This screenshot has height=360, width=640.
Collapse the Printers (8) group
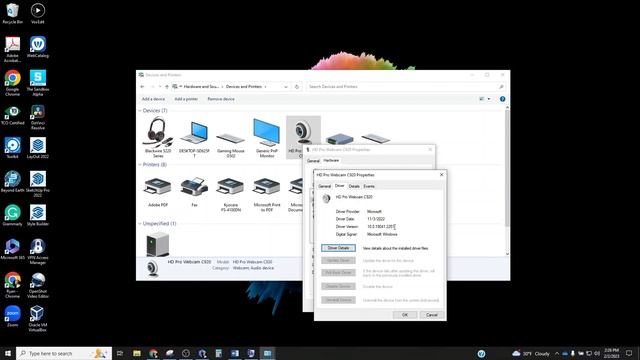[140, 164]
